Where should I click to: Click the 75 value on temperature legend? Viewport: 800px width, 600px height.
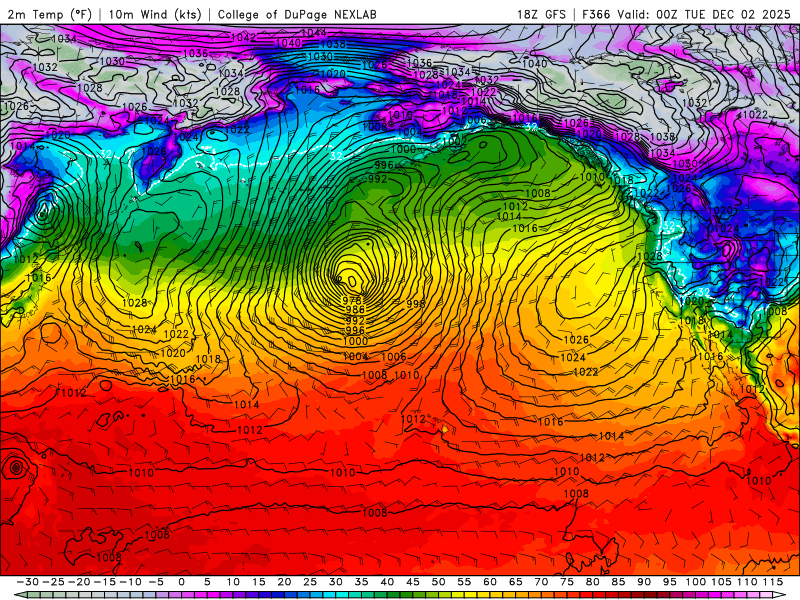click(x=567, y=582)
